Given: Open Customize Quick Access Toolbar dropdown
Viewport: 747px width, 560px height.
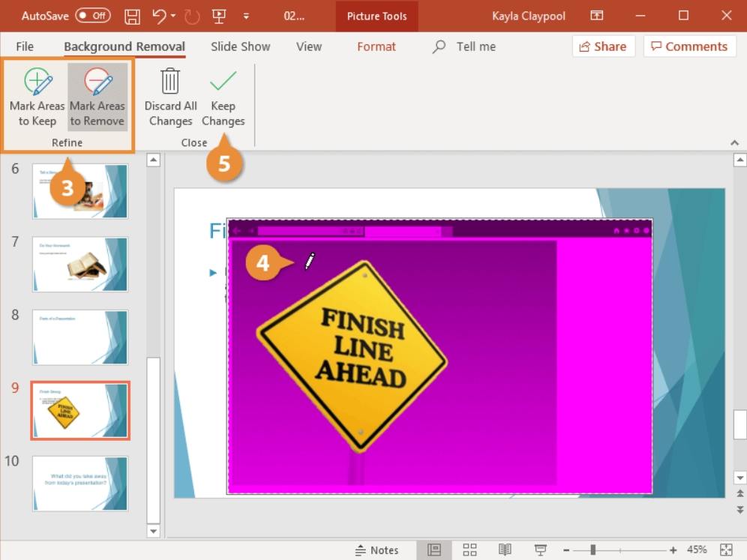Looking at the screenshot, I should tap(247, 16).
